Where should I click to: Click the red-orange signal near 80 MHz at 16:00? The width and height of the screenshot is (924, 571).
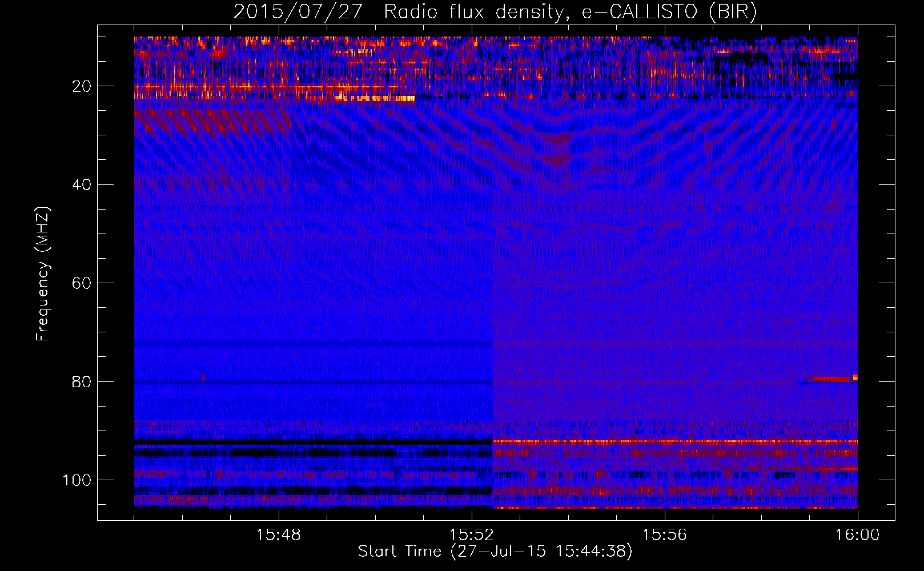pos(832,379)
